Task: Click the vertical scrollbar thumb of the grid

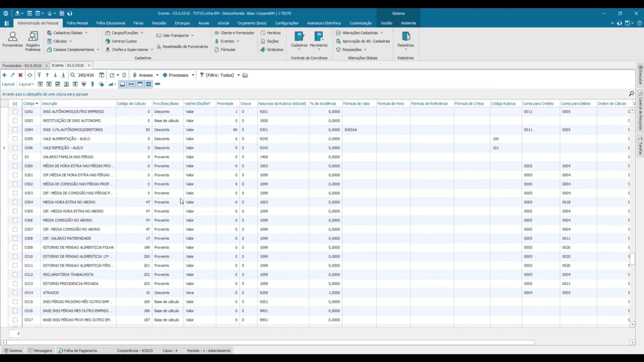Action: [632, 259]
